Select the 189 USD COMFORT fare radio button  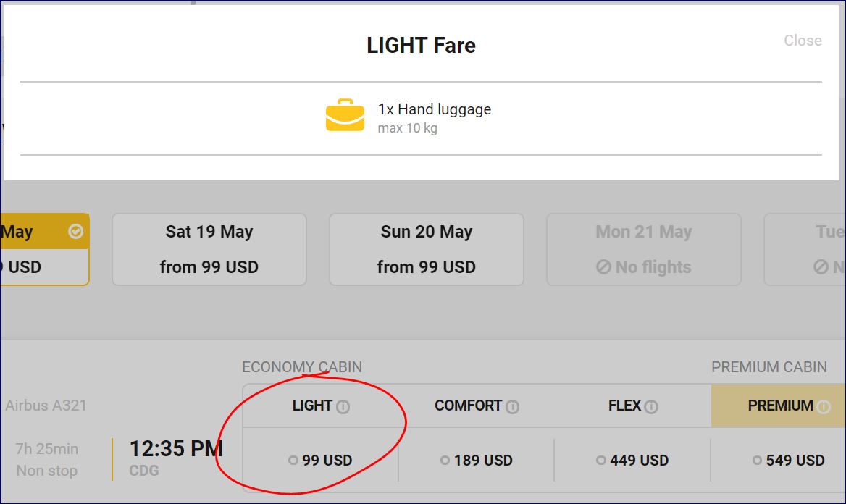tap(445, 461)
